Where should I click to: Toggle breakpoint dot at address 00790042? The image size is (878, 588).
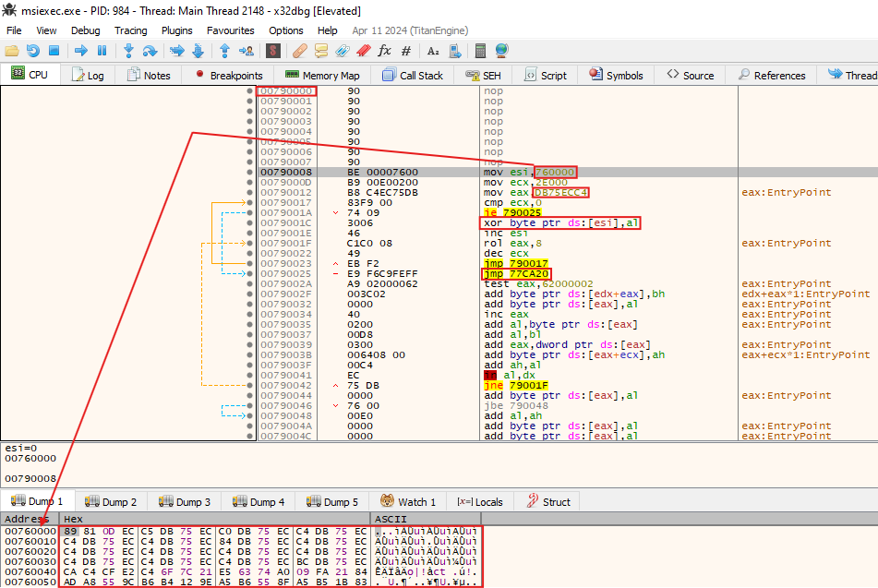[250, 385]
